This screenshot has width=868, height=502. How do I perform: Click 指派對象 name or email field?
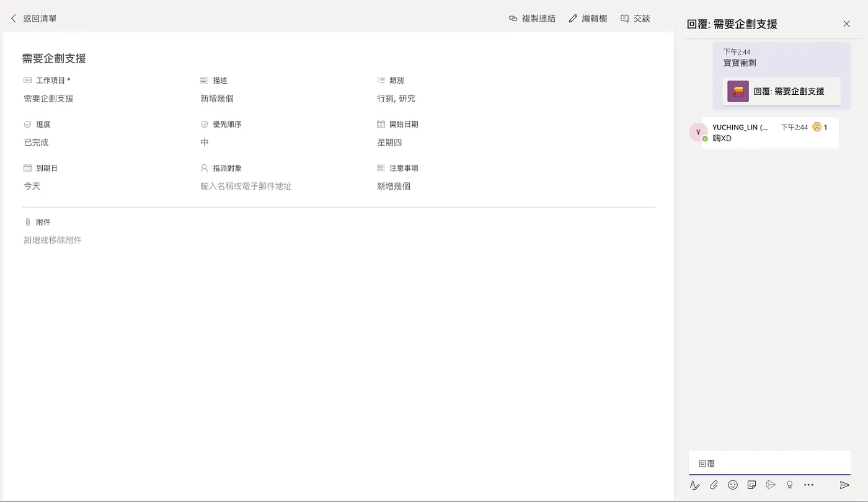click(x=246, y=186)
